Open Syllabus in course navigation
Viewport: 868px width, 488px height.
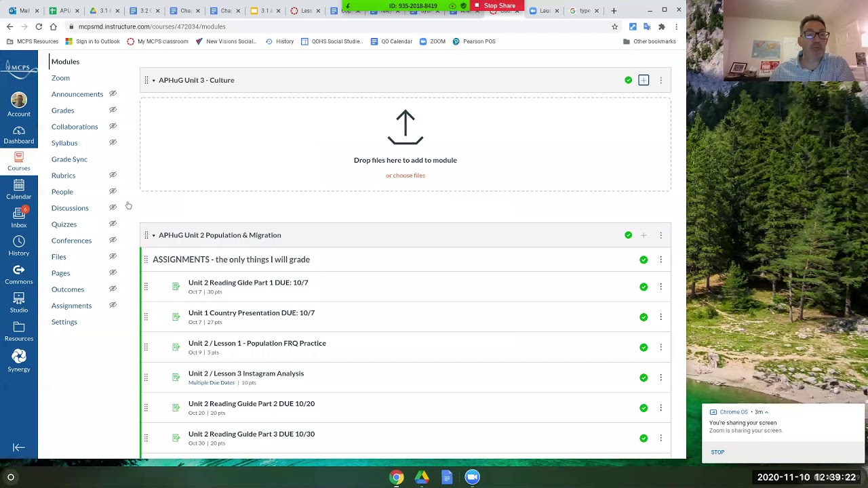coord(64,143)
